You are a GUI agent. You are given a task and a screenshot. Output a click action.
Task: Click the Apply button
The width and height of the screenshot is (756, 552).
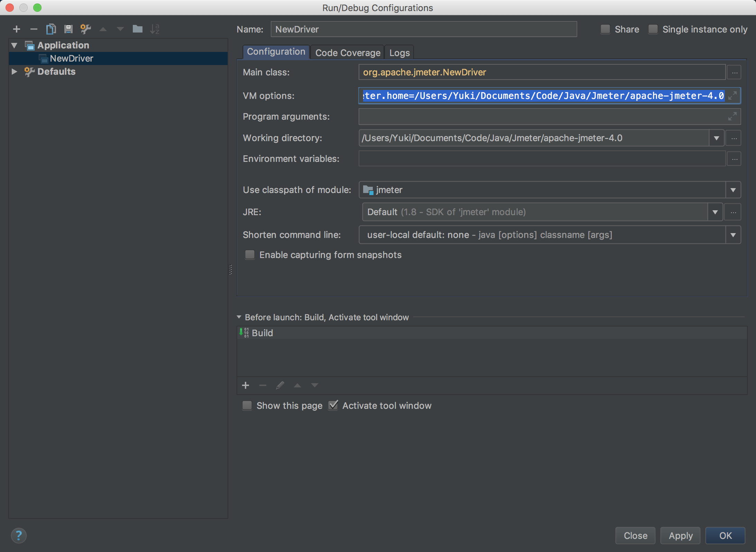680,536
